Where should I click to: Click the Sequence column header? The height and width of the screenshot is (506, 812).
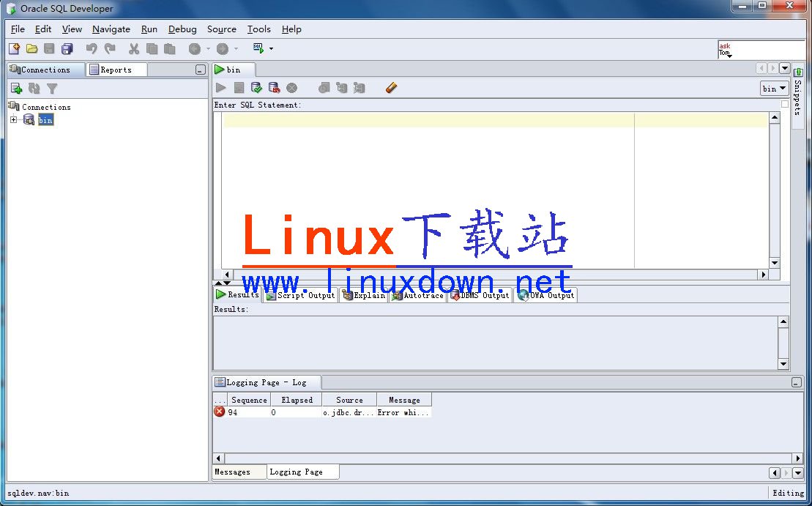point(249,400)
